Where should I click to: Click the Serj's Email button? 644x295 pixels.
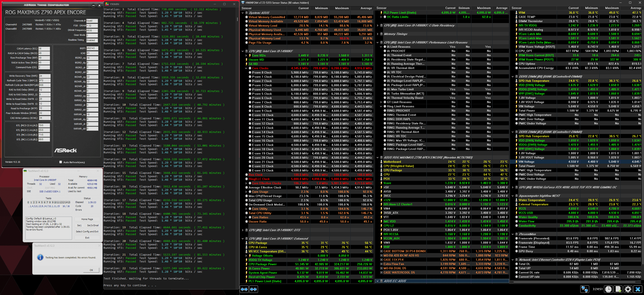tap(93, 225)
